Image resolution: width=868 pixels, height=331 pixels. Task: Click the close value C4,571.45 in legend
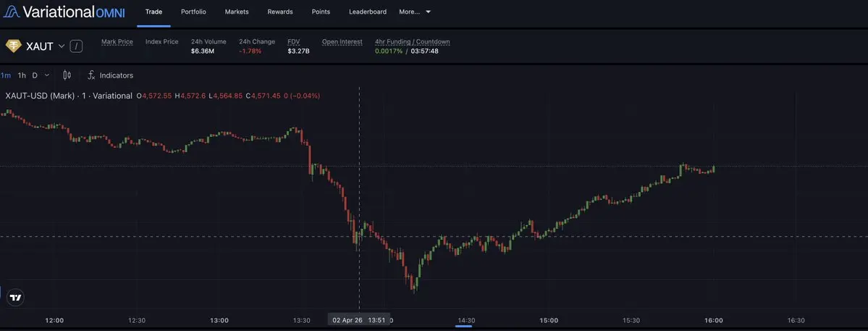(264, 96)
